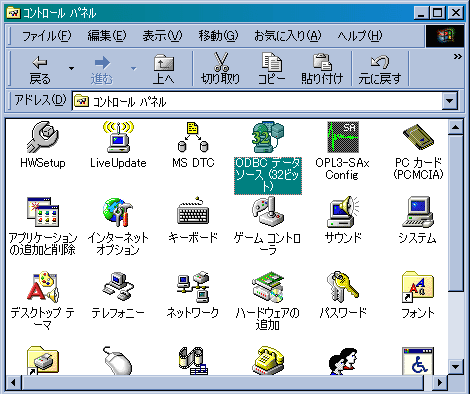Viewport: 470px width, 394px height.
Task: Click the 進む forward button
Action: pos(102,69)
